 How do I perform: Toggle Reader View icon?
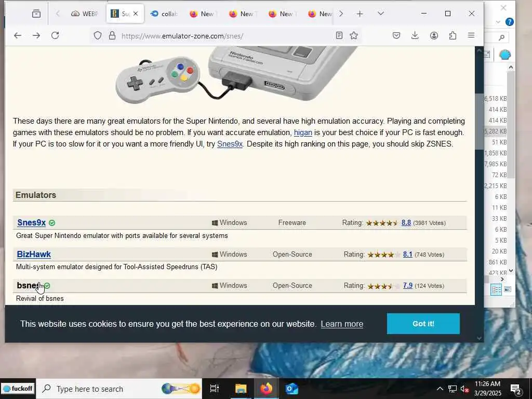(339, 35)
